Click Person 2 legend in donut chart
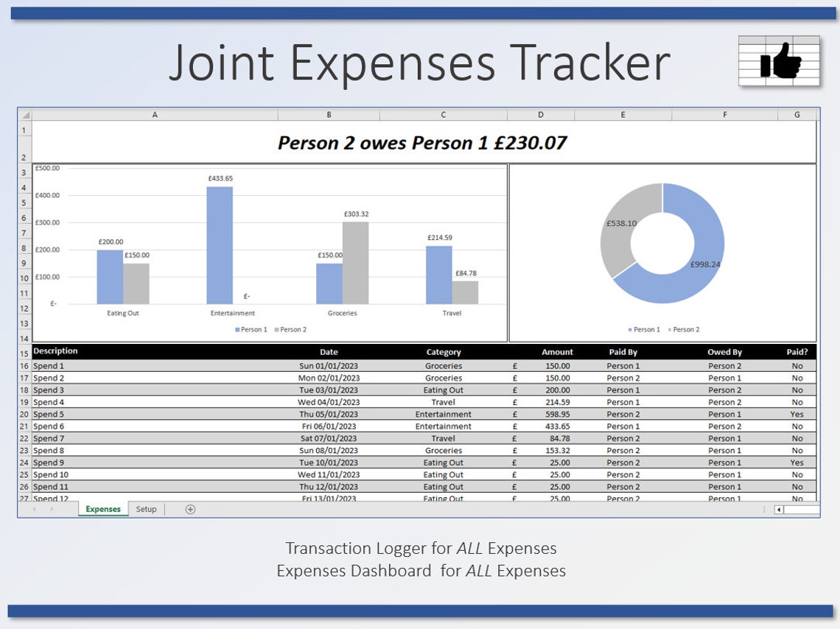The height and width of the screenshot is (629, 840). 684,330
